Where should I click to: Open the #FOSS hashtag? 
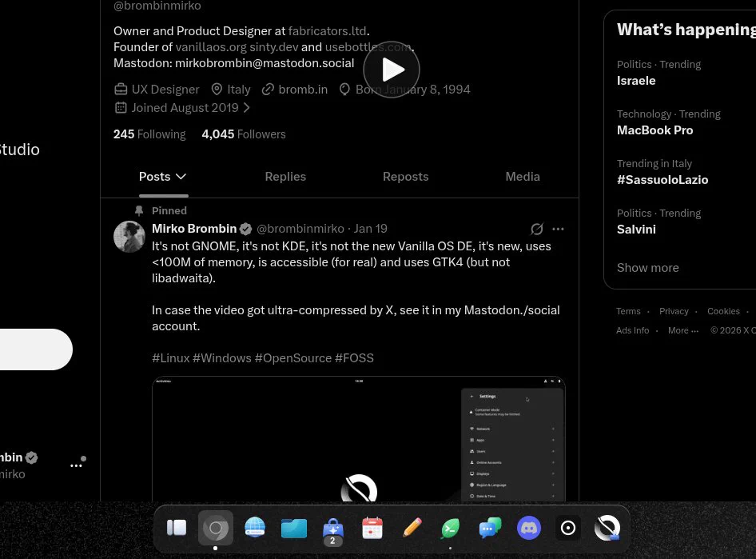pyautogui.click(x=354, y=358)
